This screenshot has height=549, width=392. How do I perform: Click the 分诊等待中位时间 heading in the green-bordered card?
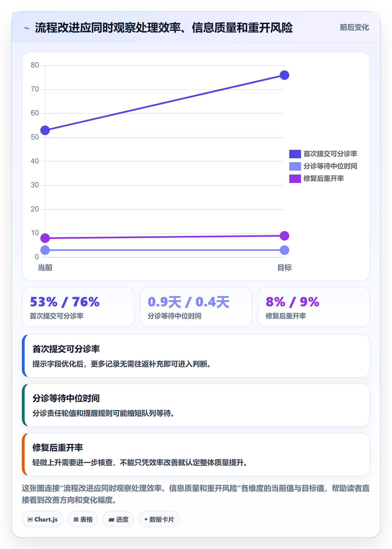(66, 398)
